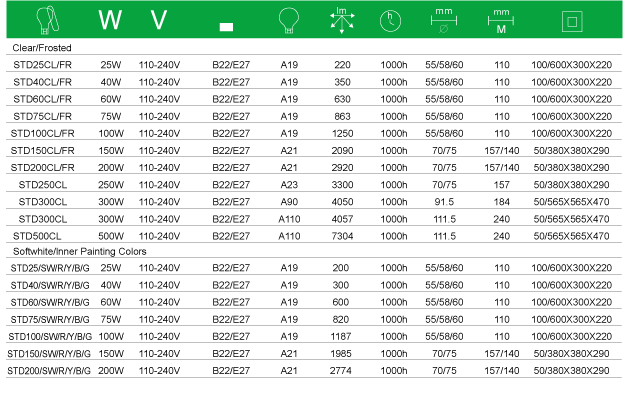Select the packaging box square icon
This screenshot has height=404, width=627.
pos(572,19)
